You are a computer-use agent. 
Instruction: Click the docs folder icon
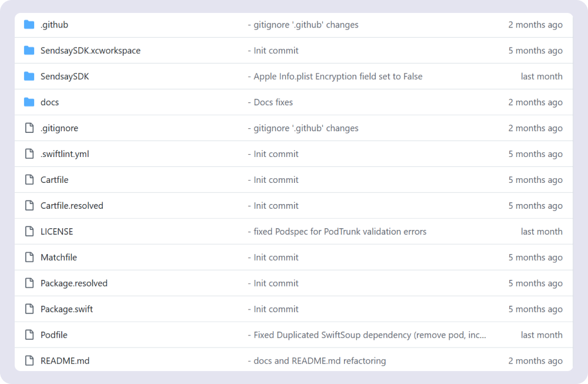[29, 102]
